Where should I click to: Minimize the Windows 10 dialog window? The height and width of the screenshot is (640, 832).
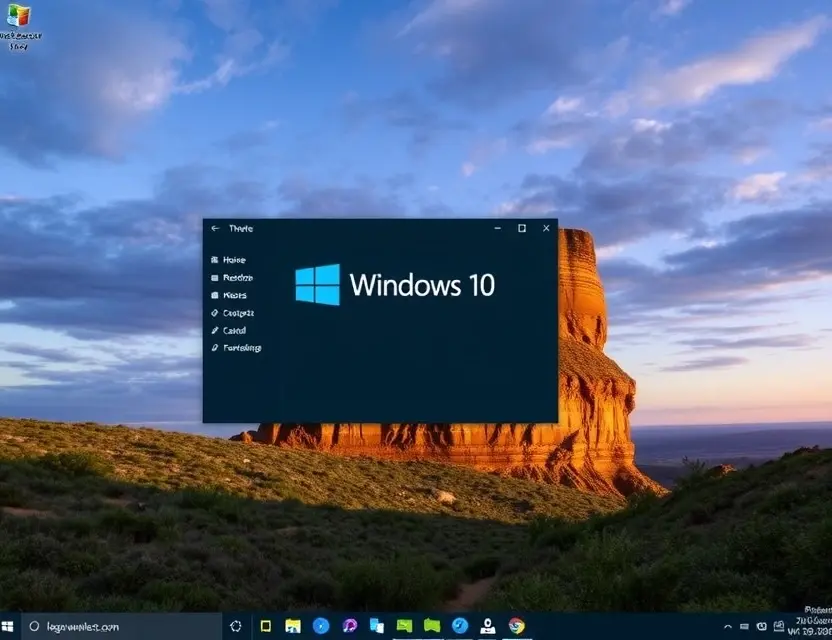[498, 228]
